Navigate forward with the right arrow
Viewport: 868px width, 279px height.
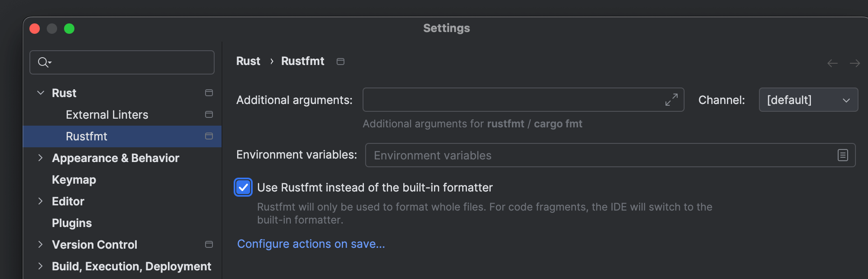point(855,63)
